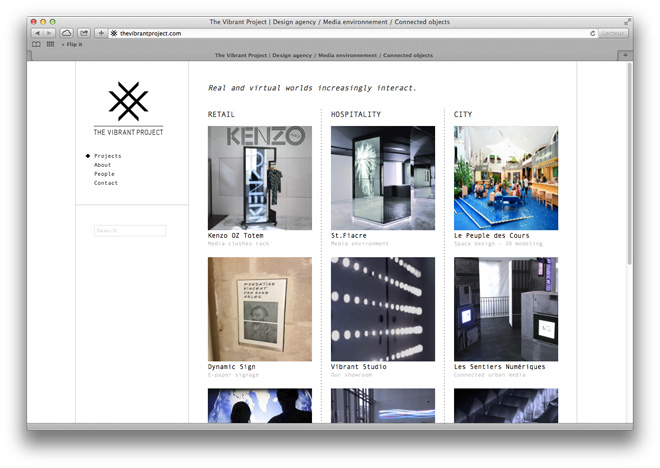Open the Kenzo OZ Totem title link

(235, 236)
